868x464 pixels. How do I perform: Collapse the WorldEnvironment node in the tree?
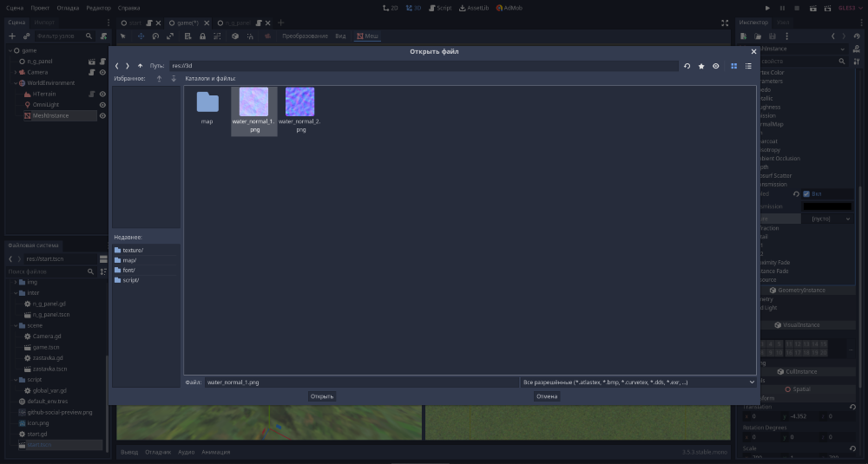pyautogui.click(x=16, y=82)
